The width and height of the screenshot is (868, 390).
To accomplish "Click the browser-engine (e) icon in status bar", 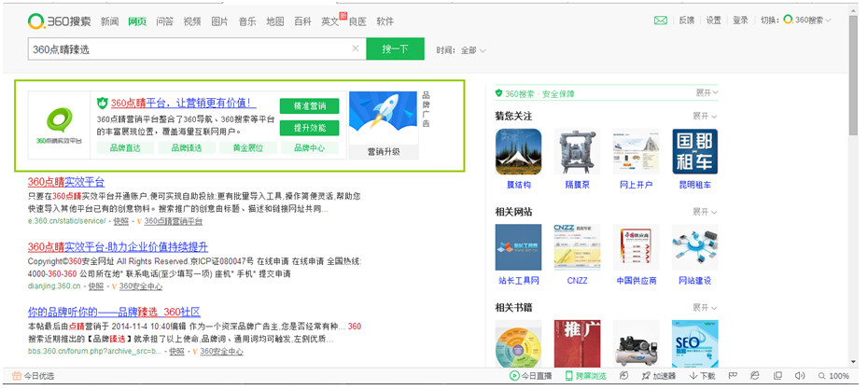I will tap(754, 376).
